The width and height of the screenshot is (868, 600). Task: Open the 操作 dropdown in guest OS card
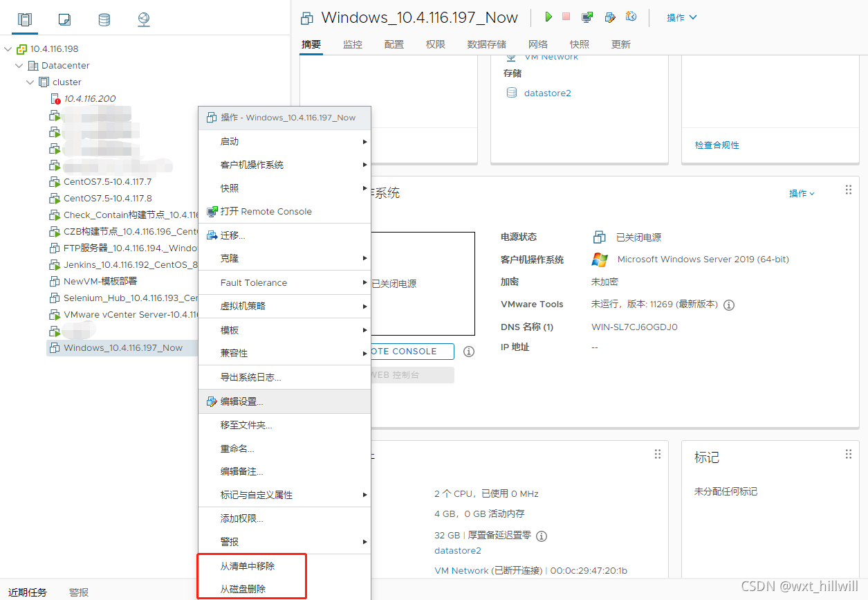click(x=802, y=194)
